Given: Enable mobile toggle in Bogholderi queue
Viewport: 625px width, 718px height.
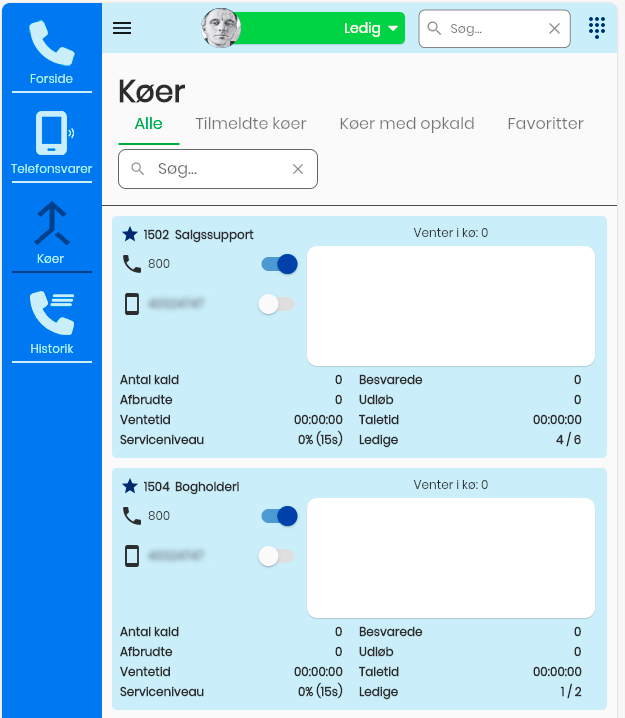Looking at the screenshot, I should click(276, 556).
